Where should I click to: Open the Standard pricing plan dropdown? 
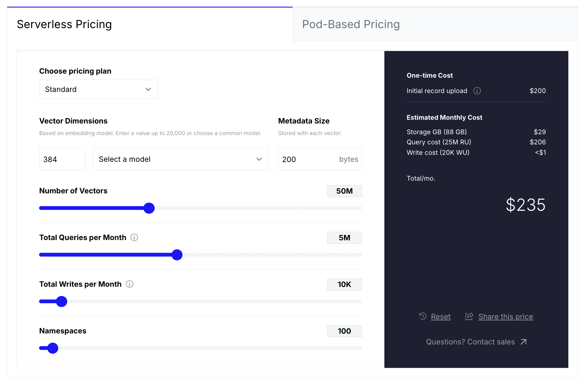98,89
